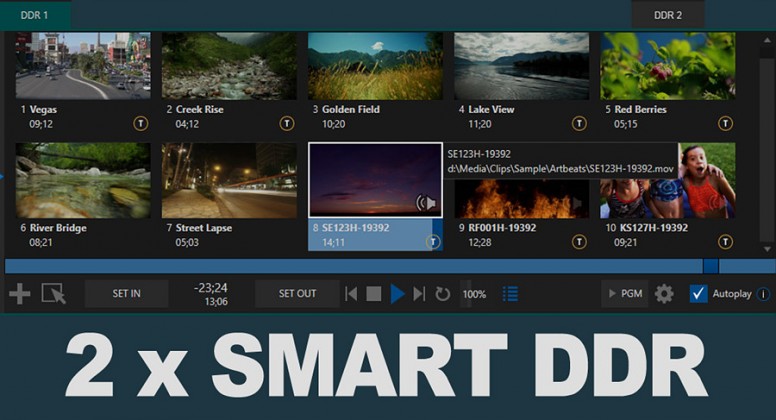Image resolution: width=776 pixels, height=420 pixels.
Task: Open the Autoplay info icon
Action: point(763,294)
